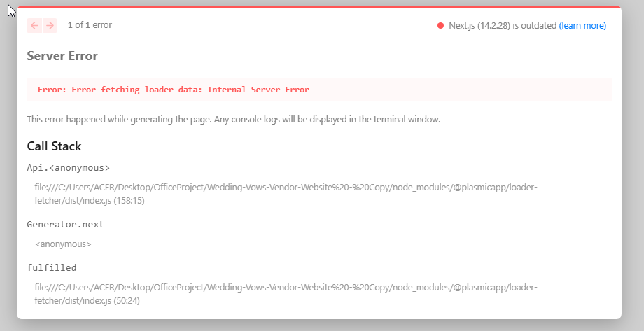Open the index.js (50:24) file path
Image resolution: width=644 pixels, height=331 pixels.
[286, 294]
